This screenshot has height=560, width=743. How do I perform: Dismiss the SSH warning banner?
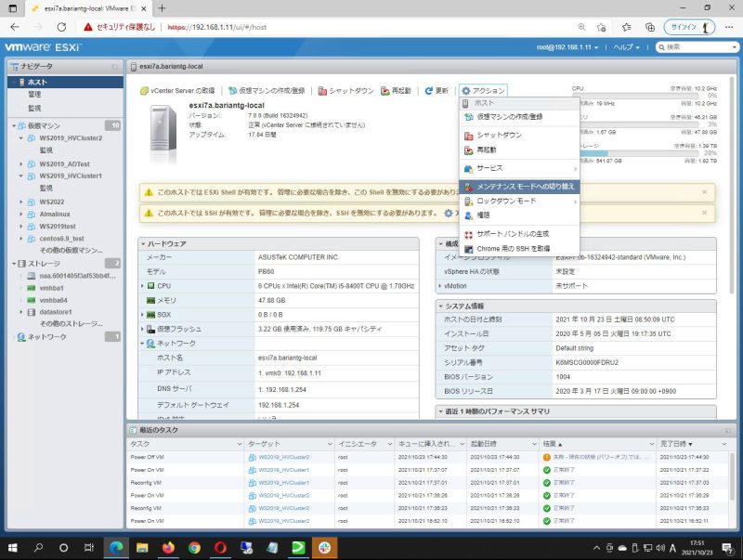click(705, 213)
